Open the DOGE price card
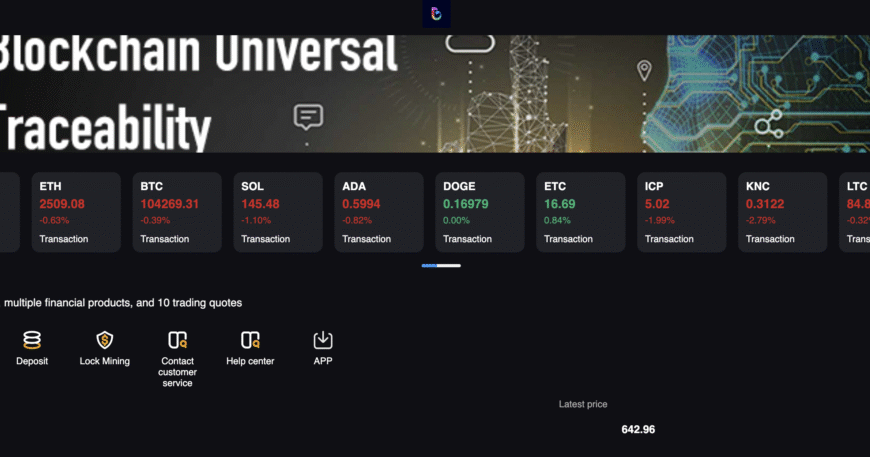 click(480, 212)
